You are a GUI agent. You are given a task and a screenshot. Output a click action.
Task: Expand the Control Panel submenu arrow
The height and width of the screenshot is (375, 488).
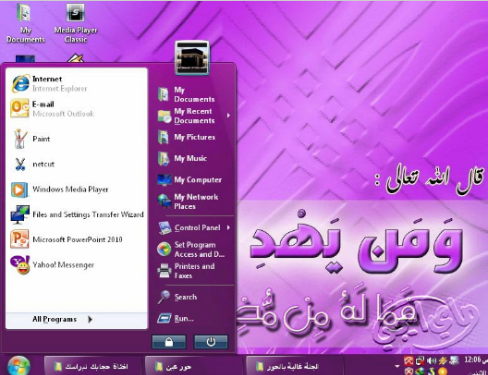tap(228, 228)
